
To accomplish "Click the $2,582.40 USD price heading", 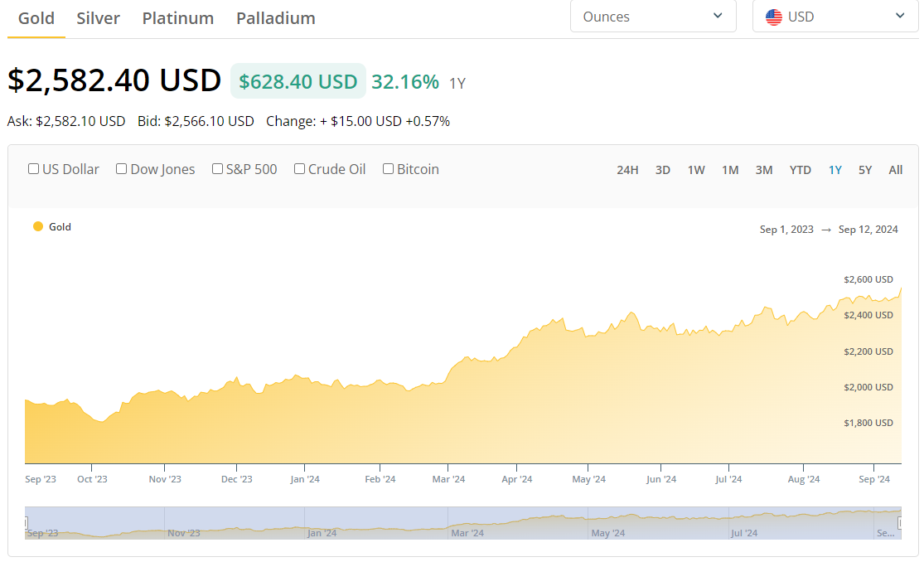I will [x=114, y=80].
